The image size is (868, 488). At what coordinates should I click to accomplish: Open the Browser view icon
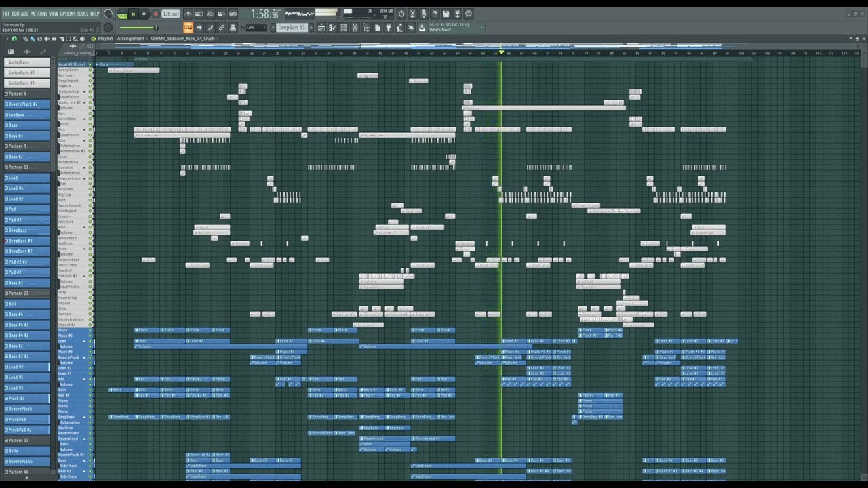[366, 28]
